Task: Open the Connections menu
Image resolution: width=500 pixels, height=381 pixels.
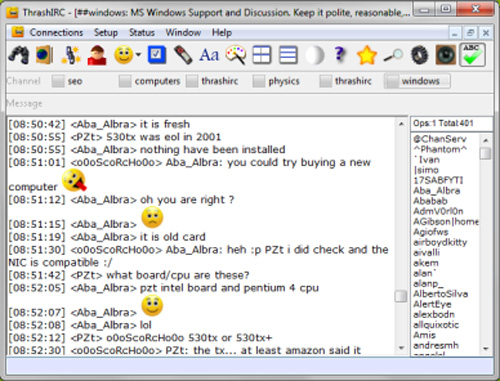Action: point(56,33)
